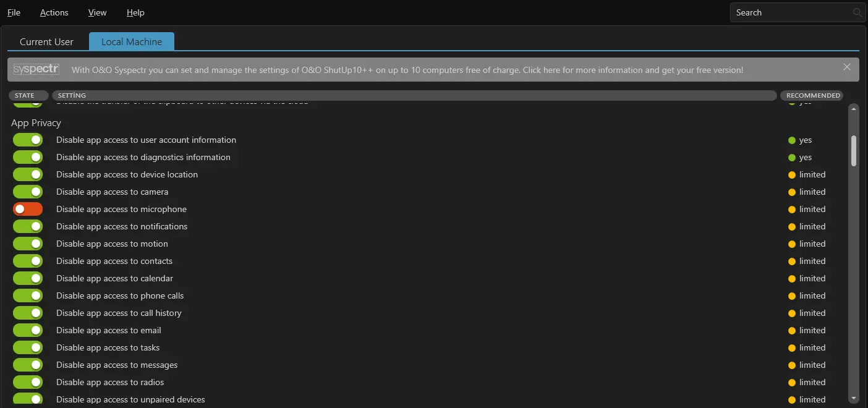This screenshot has width=868, height=408.
Task: Toggle app access to device location
Action: pos(28,174)
